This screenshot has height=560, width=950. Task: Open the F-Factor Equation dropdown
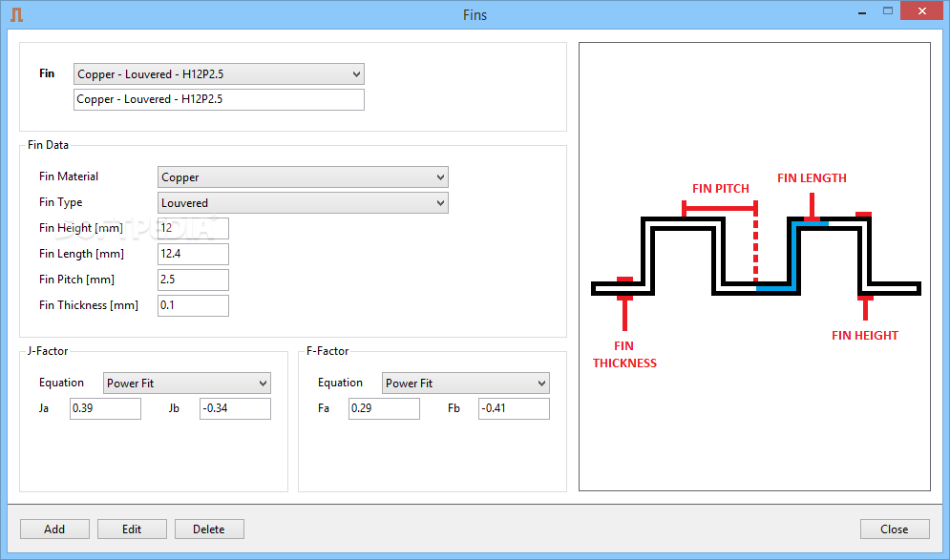pyautogui.click(x=465, y=384)
